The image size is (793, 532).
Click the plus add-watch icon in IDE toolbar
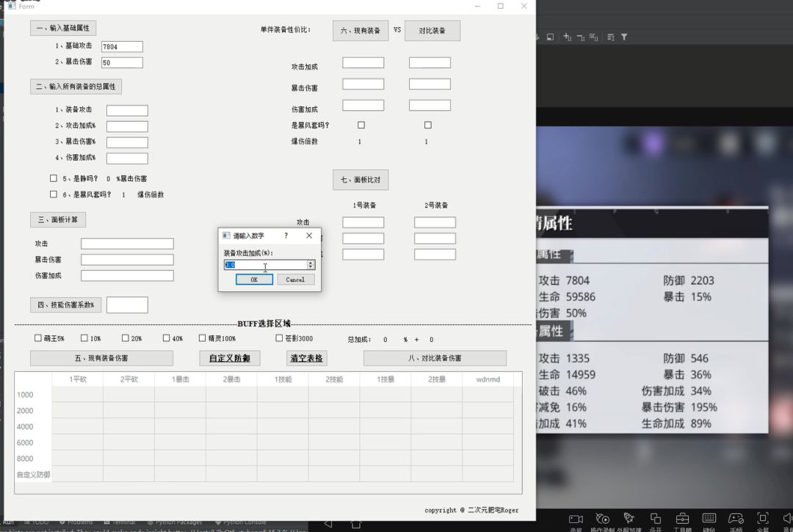coord(567,37)
